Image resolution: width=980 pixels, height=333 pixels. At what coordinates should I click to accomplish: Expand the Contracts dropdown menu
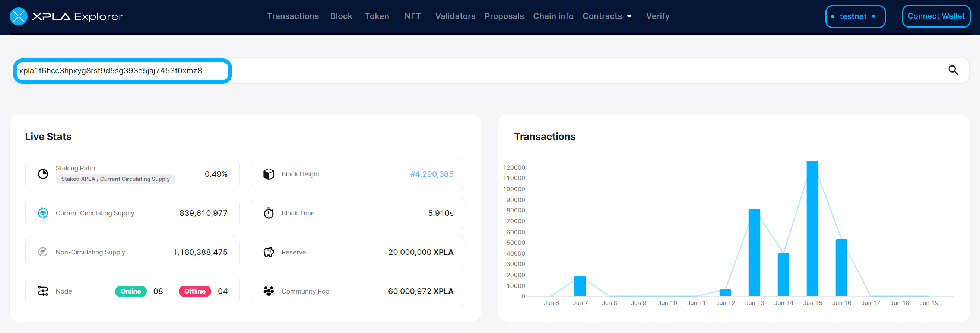click(x=607, y=16)
